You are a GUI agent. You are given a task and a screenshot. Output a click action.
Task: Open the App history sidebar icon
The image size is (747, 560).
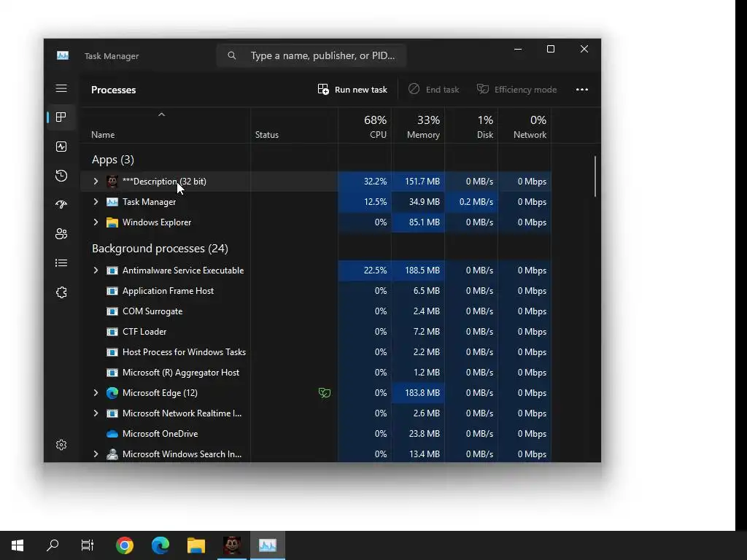click(x=61, y=176)
